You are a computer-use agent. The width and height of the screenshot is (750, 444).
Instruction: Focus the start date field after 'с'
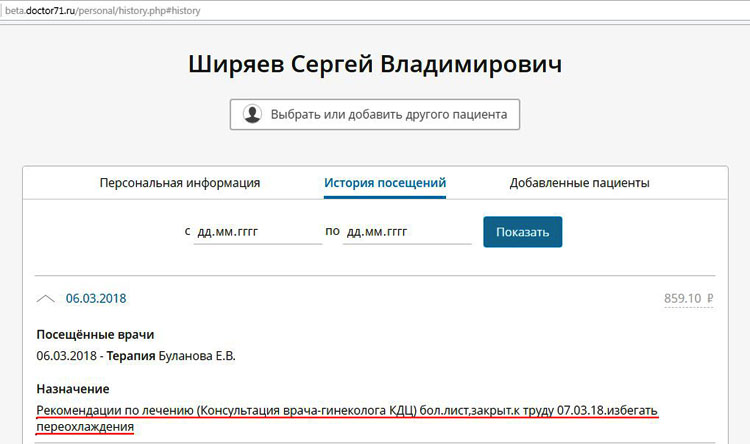coord(258,232)
